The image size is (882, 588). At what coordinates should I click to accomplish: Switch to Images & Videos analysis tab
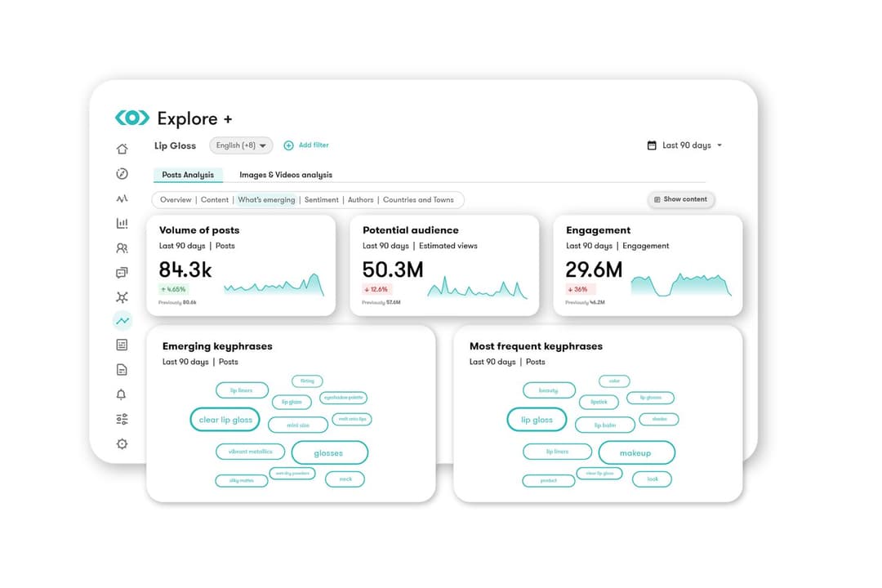point(286,175)
